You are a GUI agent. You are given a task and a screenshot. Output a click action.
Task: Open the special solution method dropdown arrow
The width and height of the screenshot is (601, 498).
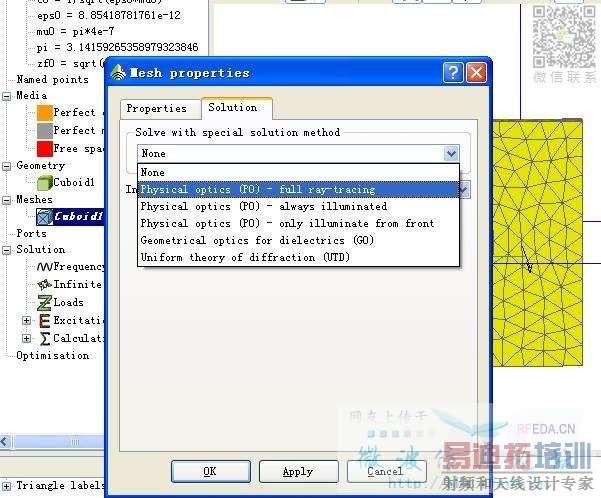point(451,154)
